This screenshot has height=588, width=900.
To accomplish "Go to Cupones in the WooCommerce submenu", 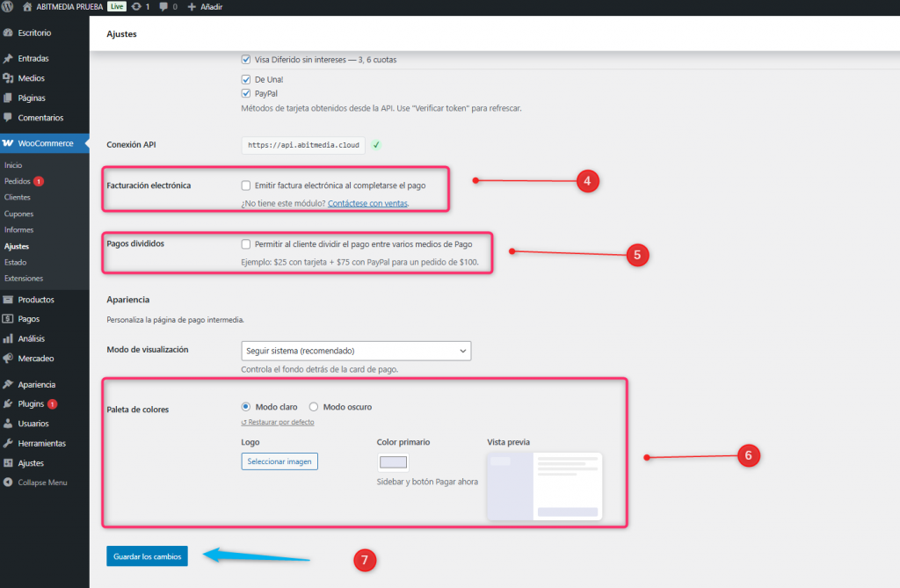I will click(19, 214).
